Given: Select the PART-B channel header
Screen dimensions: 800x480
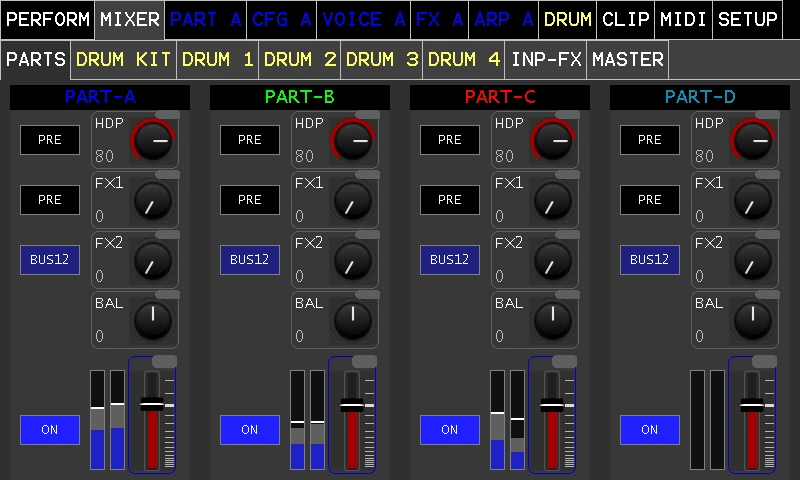Looking at the screenshot, I should [x=300, y=97].
